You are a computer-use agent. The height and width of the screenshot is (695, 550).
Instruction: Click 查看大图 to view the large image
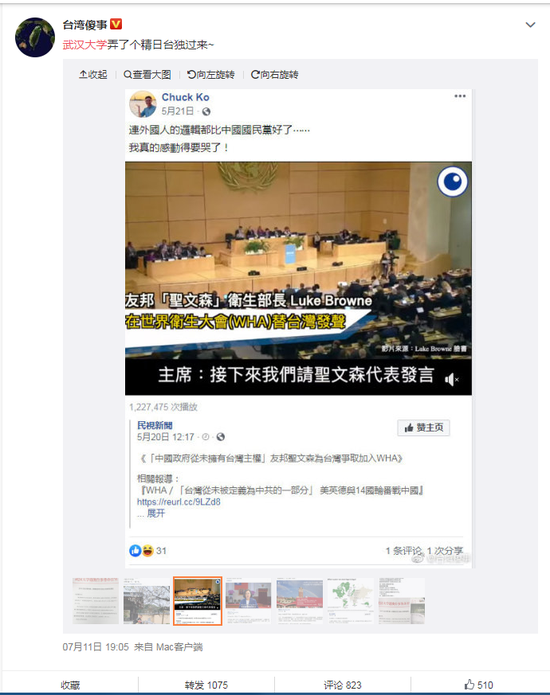coord(147,74)
